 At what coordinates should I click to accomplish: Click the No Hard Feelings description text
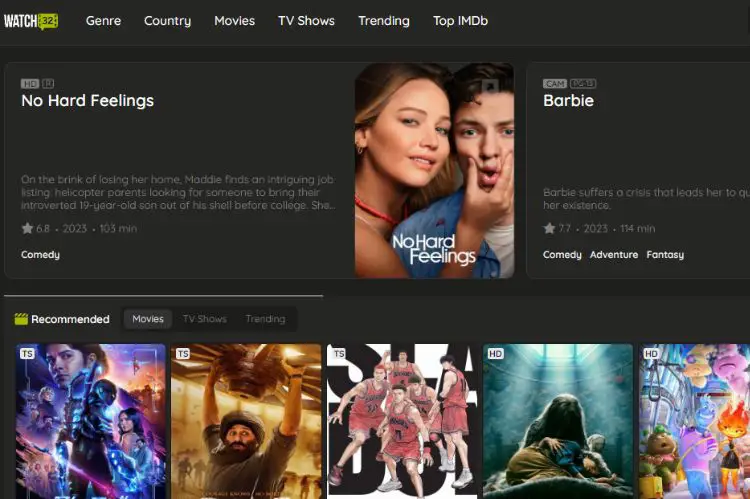point(178,192)
